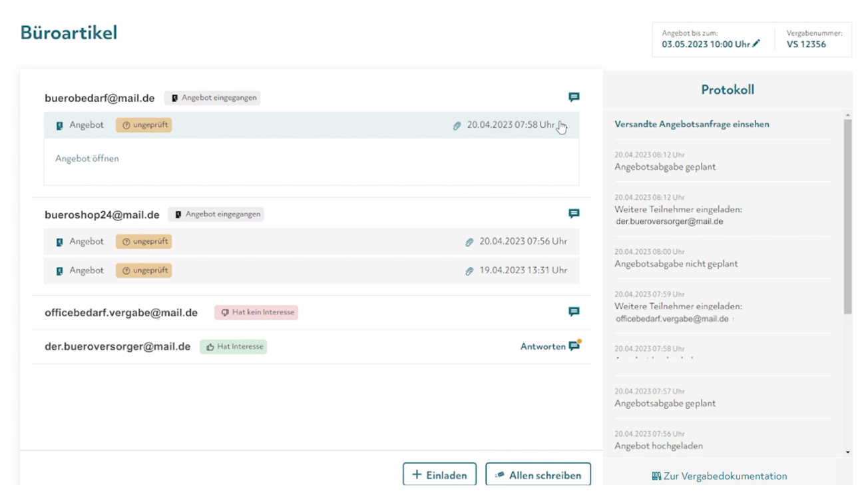Click icon on Allen schreiben button
Viewport: 868px width, 499px height.
499,475
